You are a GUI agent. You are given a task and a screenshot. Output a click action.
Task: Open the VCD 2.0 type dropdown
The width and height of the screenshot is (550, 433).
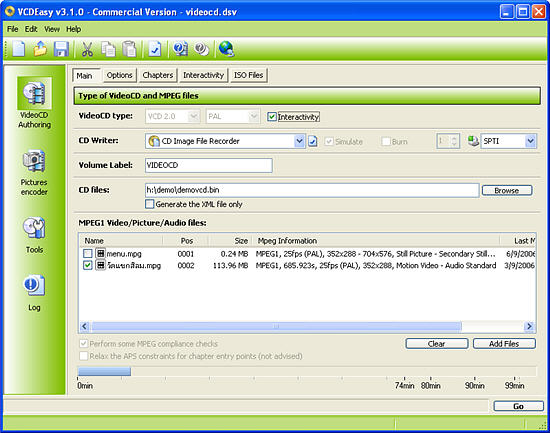(173, 116)
